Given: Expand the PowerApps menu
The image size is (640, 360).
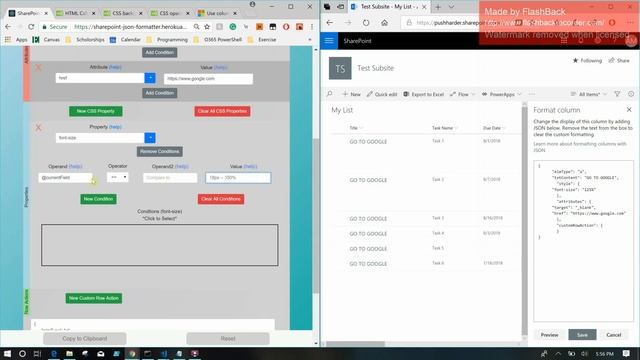Looking at the screenshot, I should (x=502, y=94).
